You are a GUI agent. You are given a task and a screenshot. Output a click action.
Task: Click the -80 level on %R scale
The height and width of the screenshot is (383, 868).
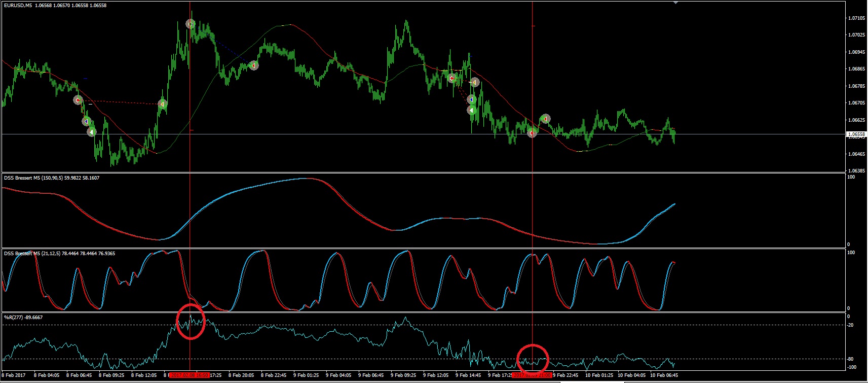(851, 359)
